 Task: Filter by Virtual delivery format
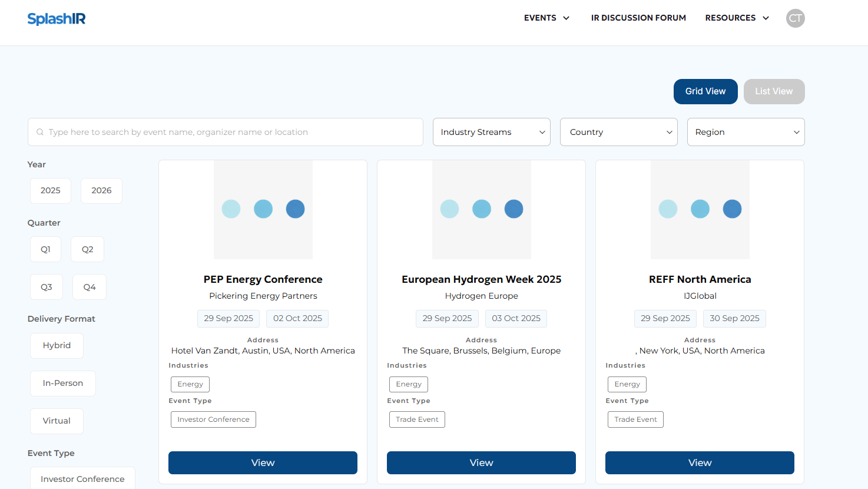(x=57, y=421)
